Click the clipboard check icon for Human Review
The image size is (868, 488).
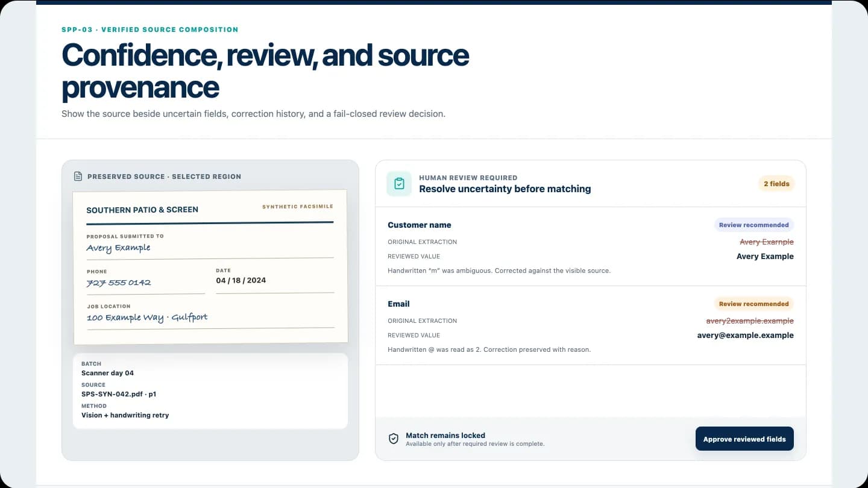[x=399, y=184]
